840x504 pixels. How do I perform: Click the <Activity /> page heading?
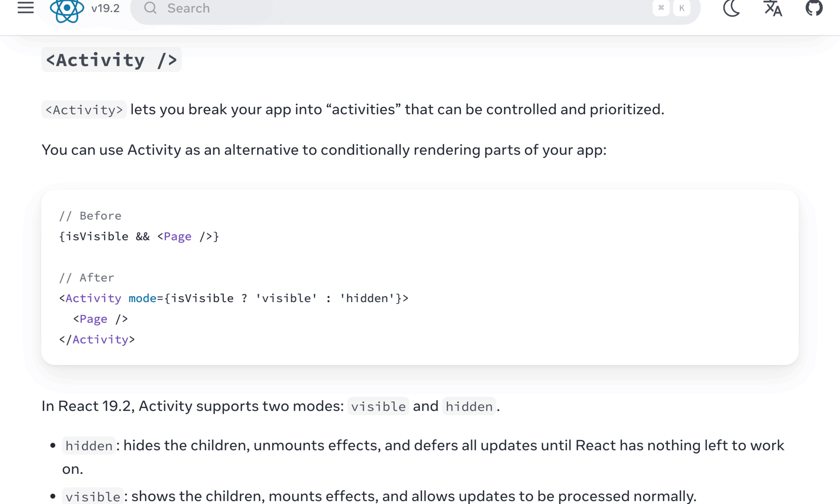tap(111, 60)
